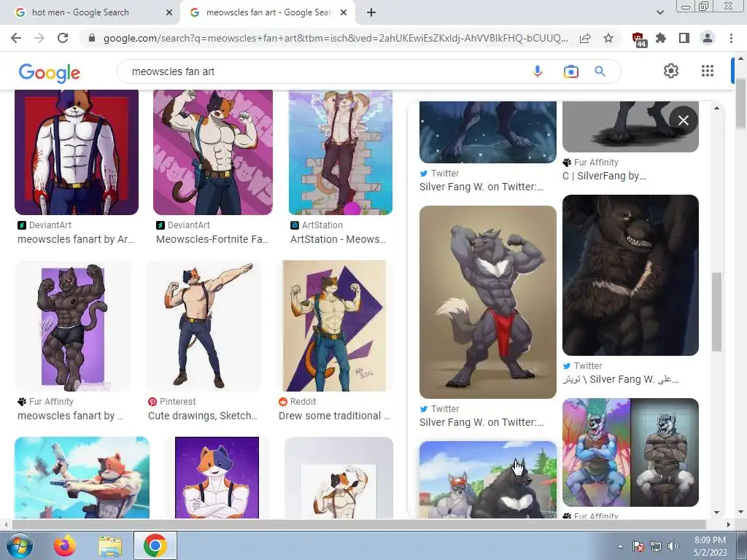Select the Pinterest dabbing cat thumbnail
Viewport: 747px width, 560px height.
point(204,326)
